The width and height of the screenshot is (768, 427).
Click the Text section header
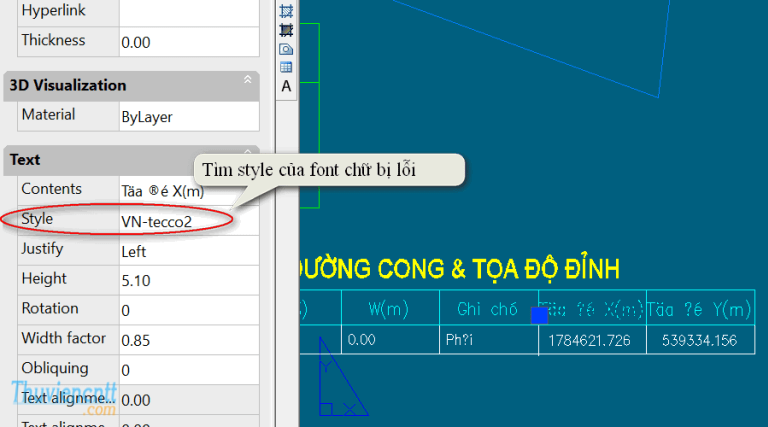(131, 160)
